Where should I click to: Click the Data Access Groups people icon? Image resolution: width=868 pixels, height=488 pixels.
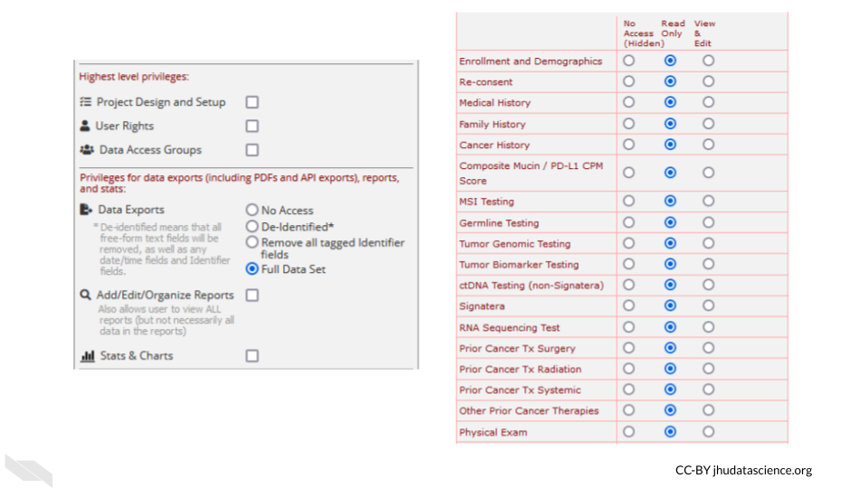tap(87, 150)
